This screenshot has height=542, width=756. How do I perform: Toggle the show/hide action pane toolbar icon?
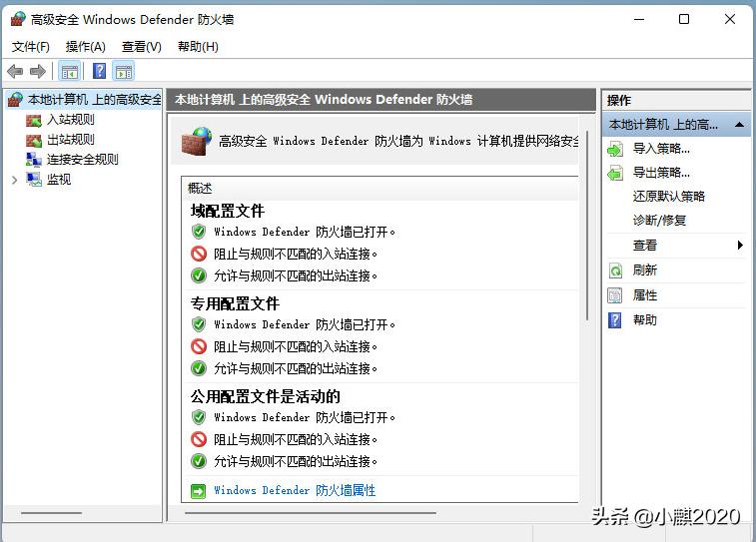(x=124, y=72)
